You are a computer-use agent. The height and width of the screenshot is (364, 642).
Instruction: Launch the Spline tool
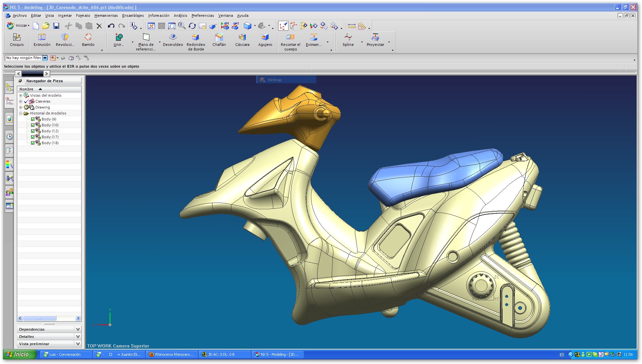tap(348, 40)
